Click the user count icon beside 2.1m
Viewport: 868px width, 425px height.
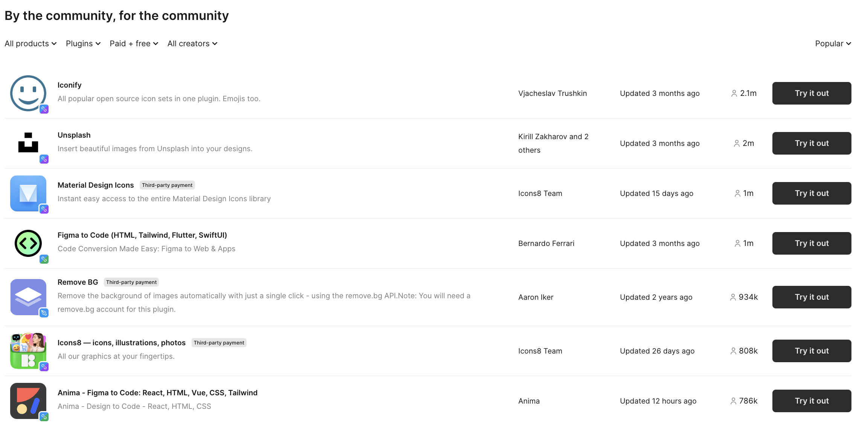point(734,93)
